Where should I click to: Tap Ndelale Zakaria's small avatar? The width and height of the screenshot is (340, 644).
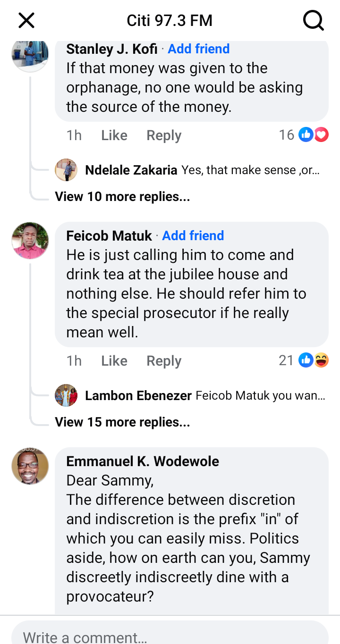[x=66, y=170]
